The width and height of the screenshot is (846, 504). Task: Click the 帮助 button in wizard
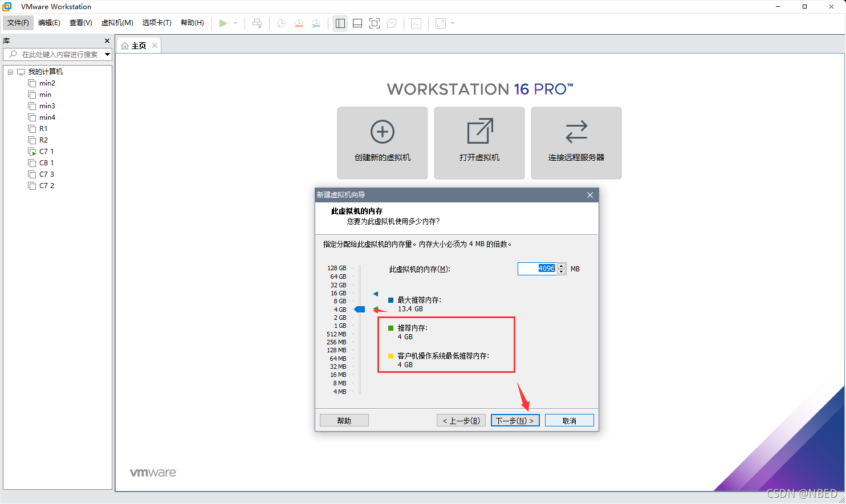click(344, 420)
